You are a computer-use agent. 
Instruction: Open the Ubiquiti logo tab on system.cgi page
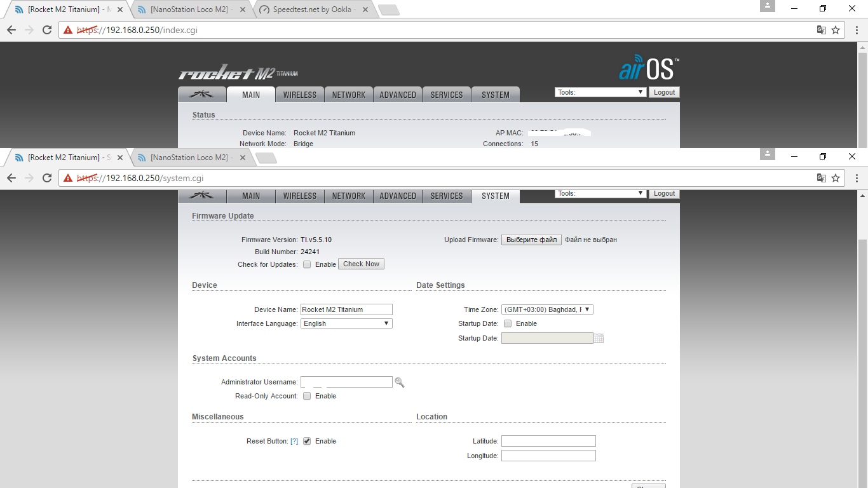pyautogui.click(x=202, y=196)
